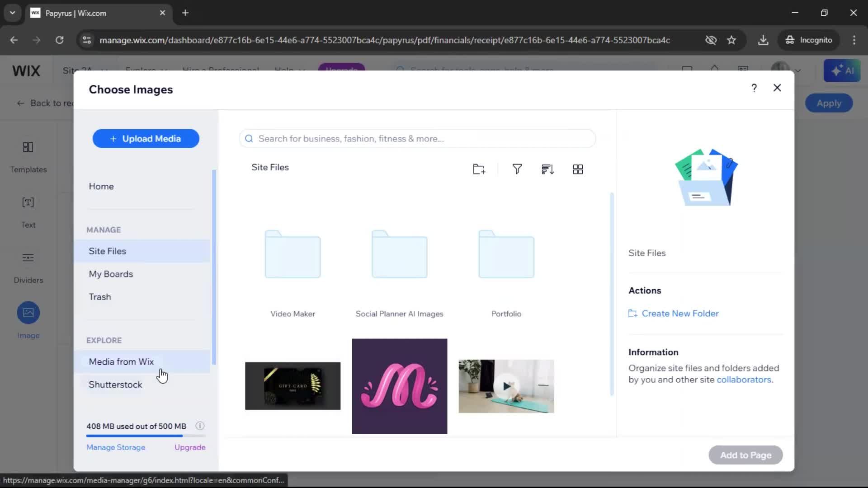The height and width of the screenshot is (488, 868).
Task: Open Chrome three-dot menu
Action: (854, 40)
